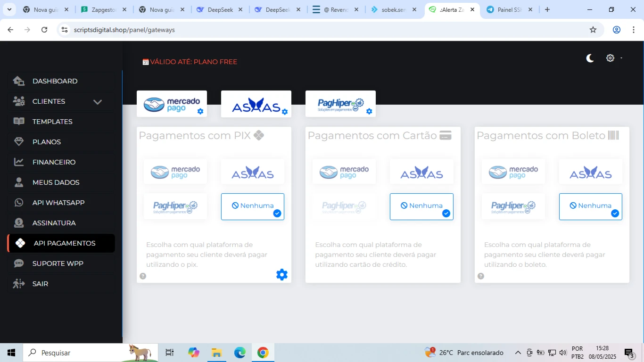Select Nenhuma for Cartão payments
The image size is (644, 362).
point(421,206)
